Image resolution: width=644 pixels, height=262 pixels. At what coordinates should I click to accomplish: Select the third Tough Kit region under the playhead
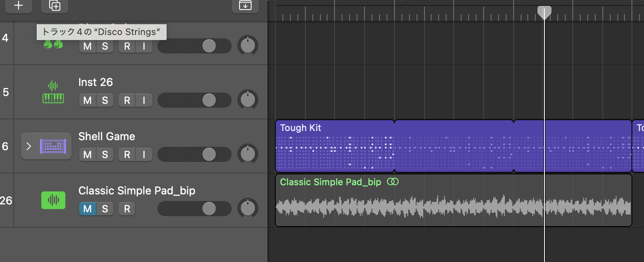[573, 146]
